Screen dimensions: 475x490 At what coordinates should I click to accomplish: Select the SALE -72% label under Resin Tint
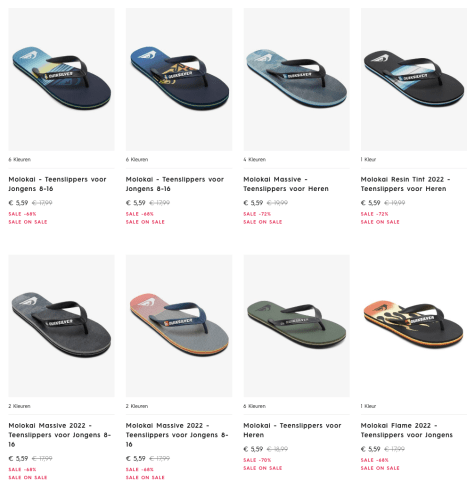(x=374, y=214)
